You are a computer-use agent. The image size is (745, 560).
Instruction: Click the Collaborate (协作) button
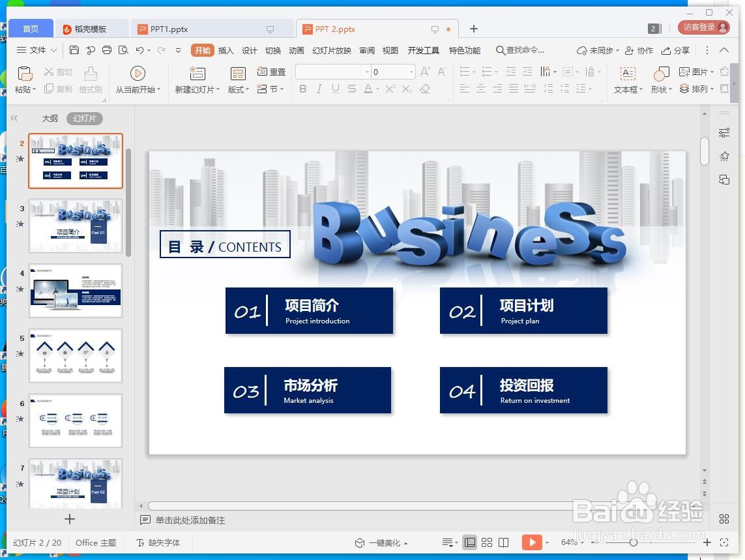(639, 50)
